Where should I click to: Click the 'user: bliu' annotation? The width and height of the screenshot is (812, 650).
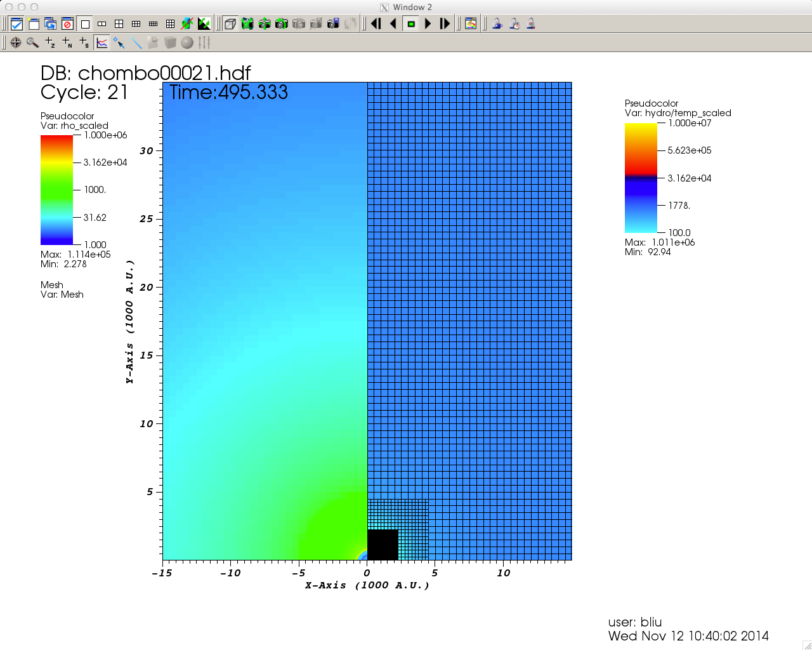(635, 622)
